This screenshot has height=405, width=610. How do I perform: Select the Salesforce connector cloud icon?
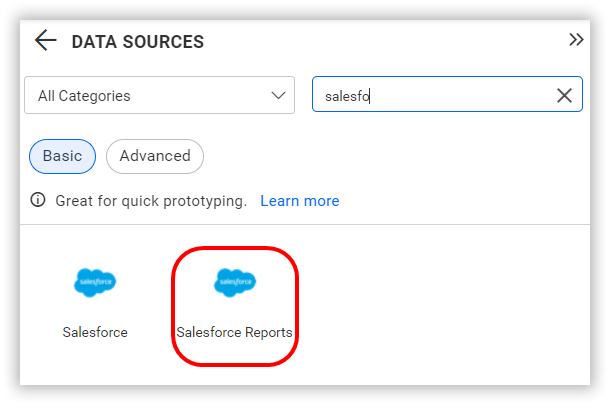[x=95, y=283]
